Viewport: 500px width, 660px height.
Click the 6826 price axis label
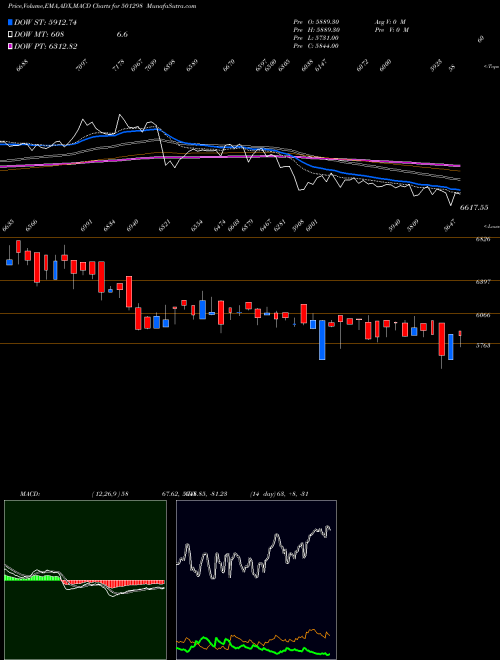pos(482,239)
